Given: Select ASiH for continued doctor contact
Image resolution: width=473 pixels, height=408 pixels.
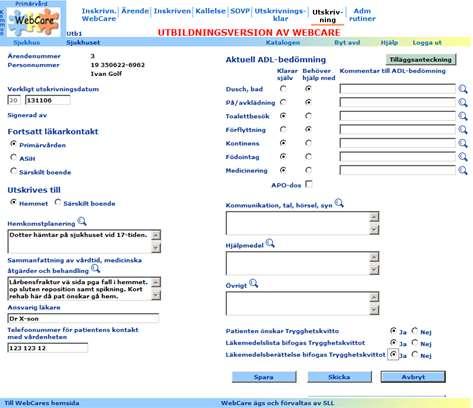Looking at the screenshot, I should click(x=13, y=157).
